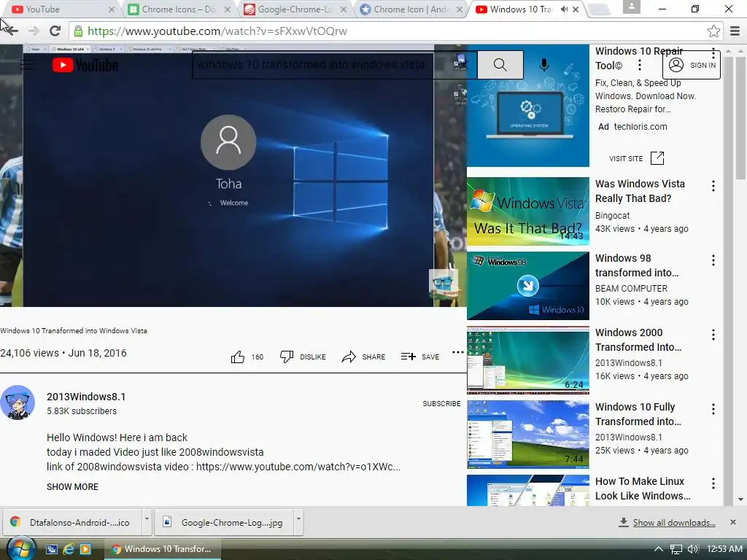Click the techloris.com ad link
The image size is (747, 560).
[640, 127]
